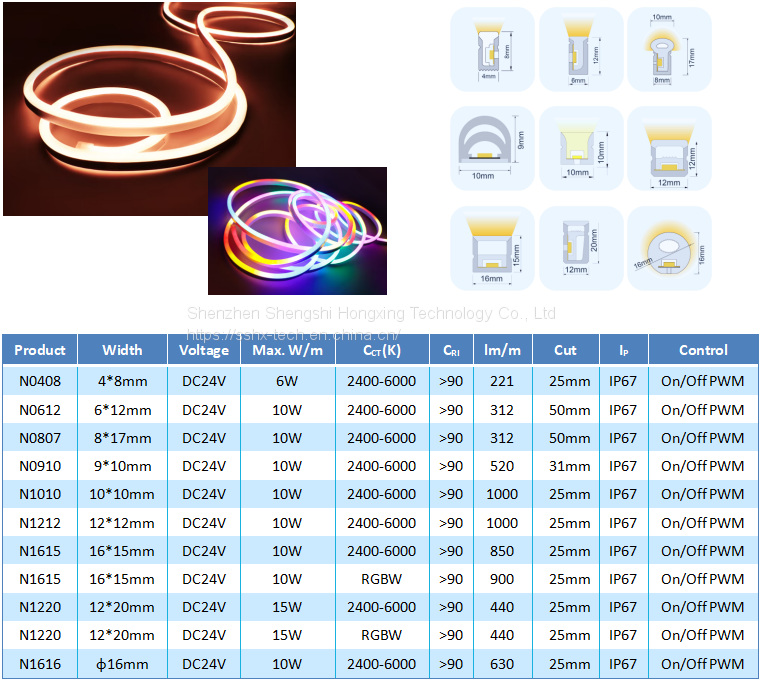
Task: Click the 10mm by 10mm square profile diagram
Action: [x=577, y=148]
